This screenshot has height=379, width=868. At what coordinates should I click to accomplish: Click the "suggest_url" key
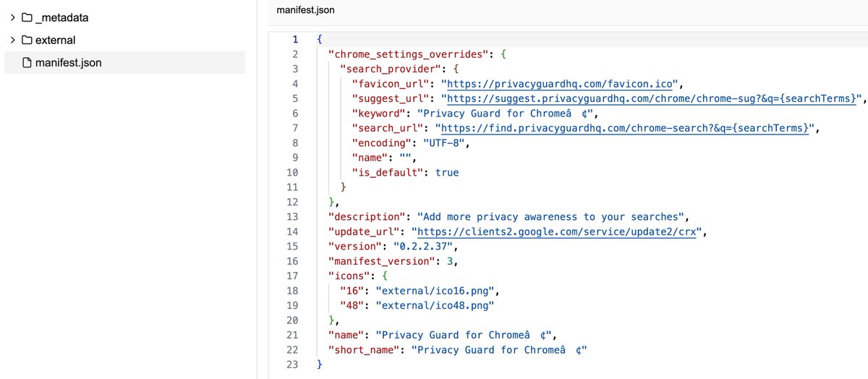(x=392, y=98)
